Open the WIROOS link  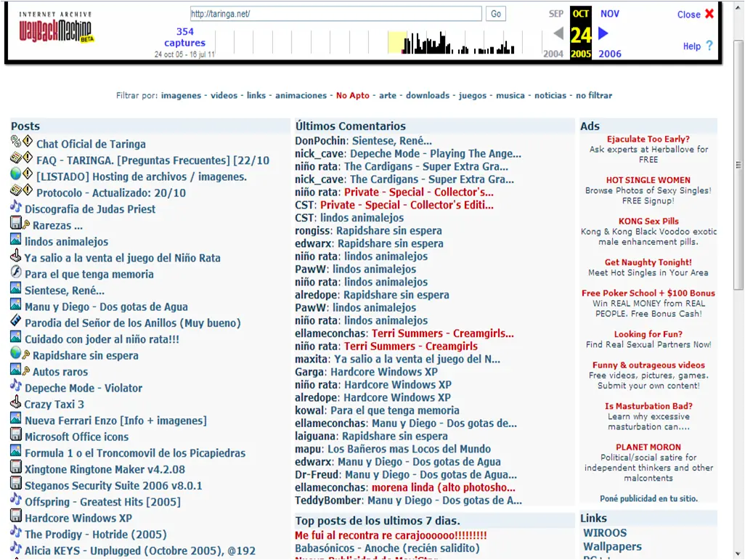[605, 533]
